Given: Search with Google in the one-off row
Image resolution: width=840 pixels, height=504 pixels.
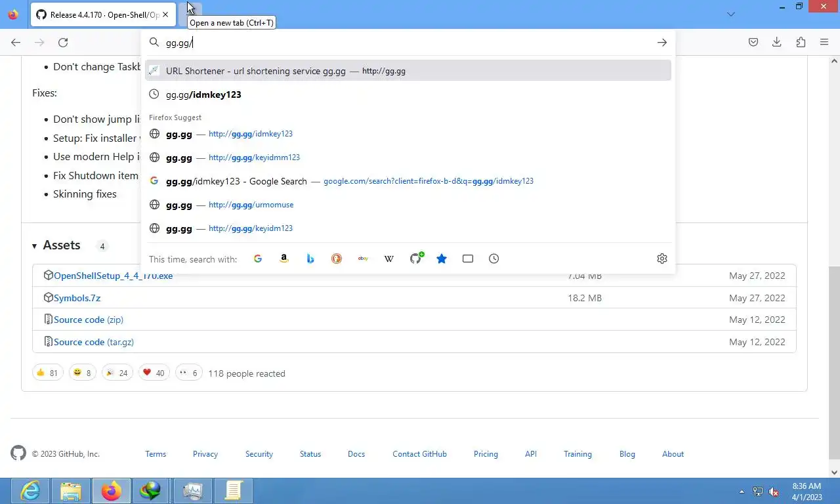Looking at the screenshot, I should coord(258,259).
